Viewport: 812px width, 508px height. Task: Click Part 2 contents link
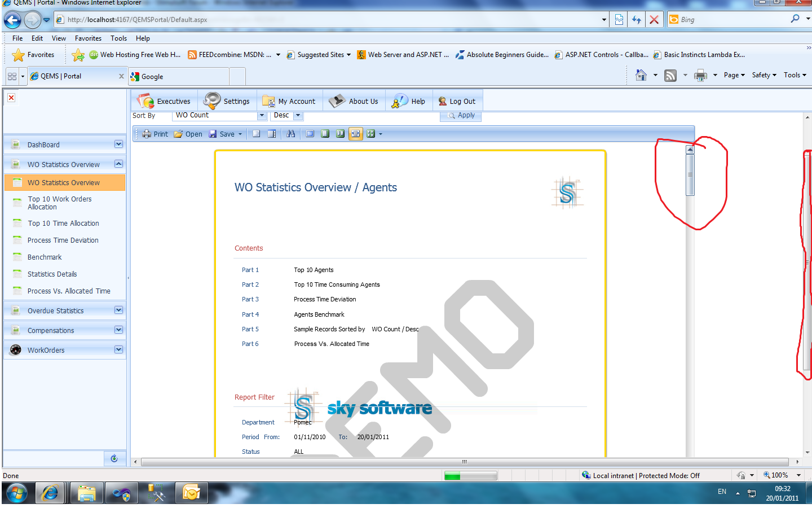click(x=250, y=284)
